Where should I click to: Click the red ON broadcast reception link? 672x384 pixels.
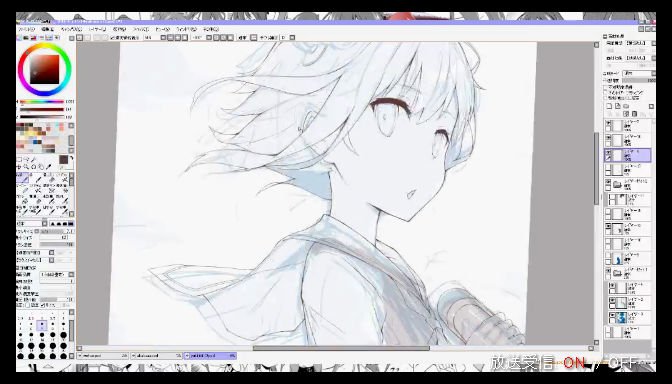pyautogui.click(x=574, y=363)
